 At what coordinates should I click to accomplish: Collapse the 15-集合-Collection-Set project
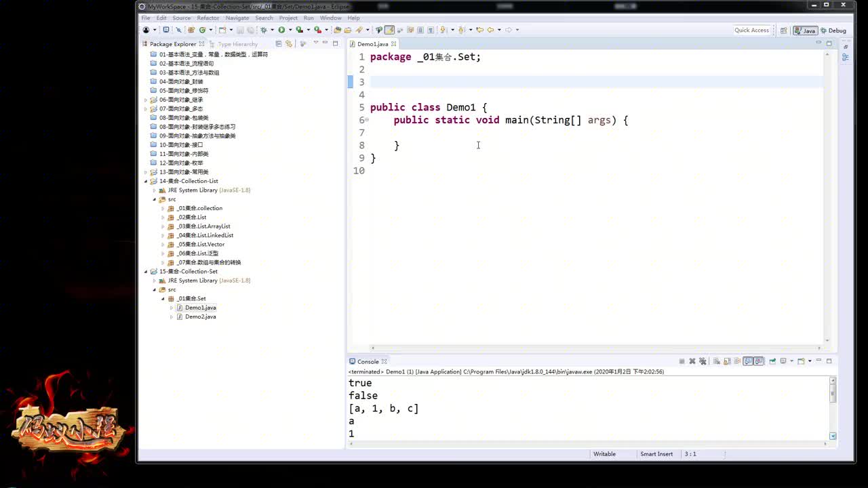point(146,271)
